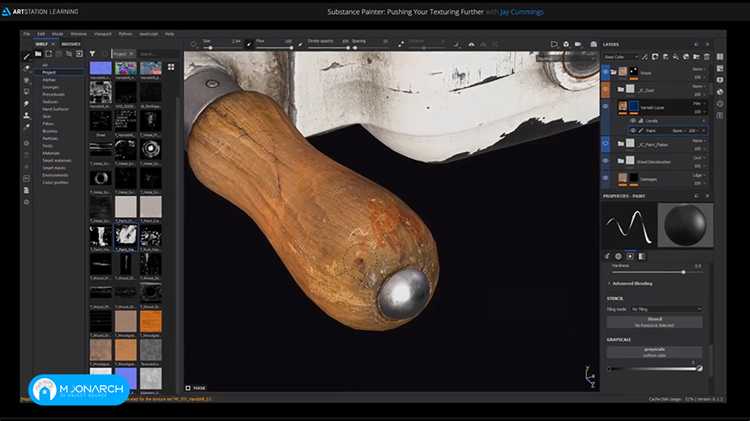Adjust the Flow slider in top toolbar
The width and height of the screenshot is (750, 421).
click(x=274, y=47)
